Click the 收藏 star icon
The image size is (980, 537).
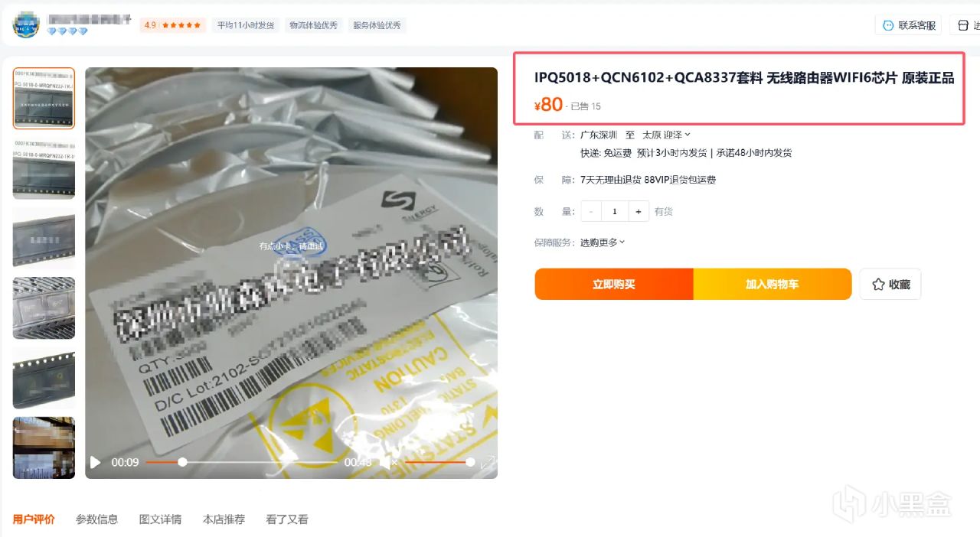878,285
